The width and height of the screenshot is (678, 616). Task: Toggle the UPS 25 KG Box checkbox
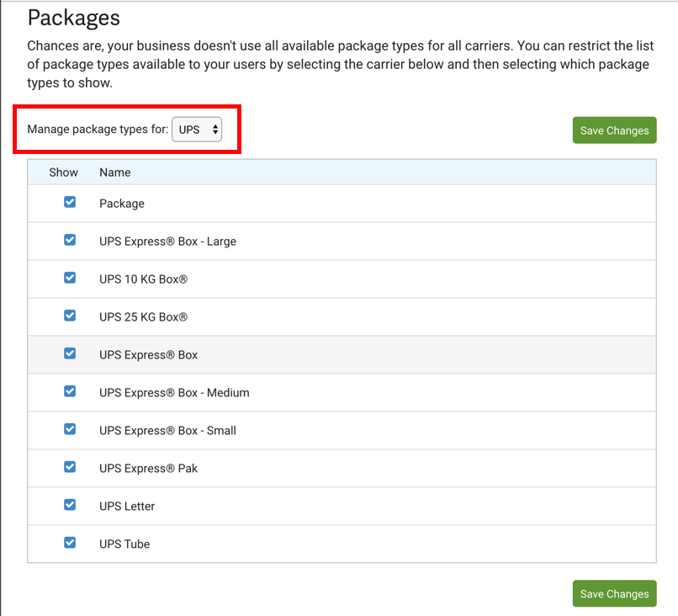tap(70, 316)
